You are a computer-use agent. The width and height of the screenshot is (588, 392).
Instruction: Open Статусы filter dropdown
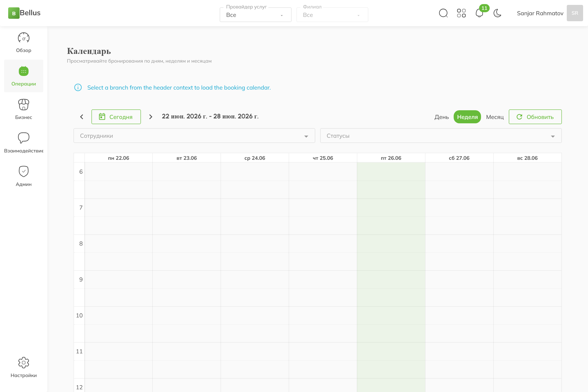point(441,136)
